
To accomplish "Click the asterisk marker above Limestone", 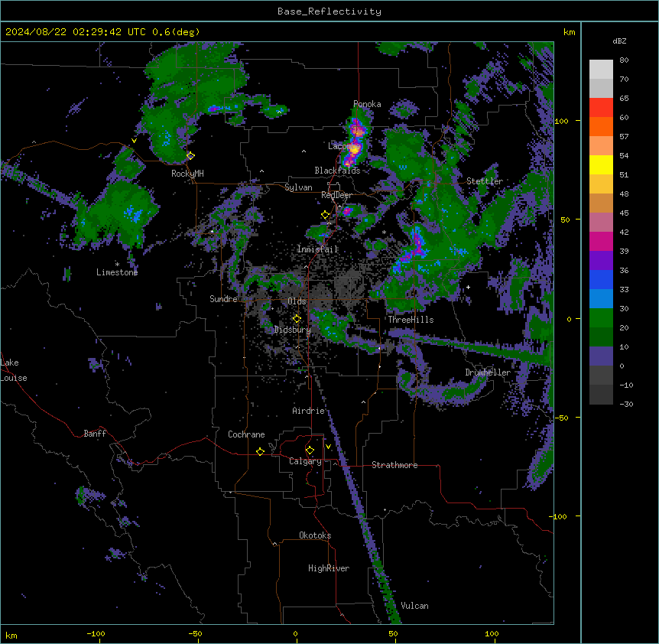I will (117, 265).
